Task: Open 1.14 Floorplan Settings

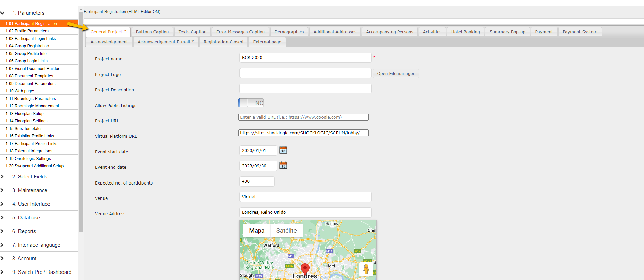Action: coord(39,121)
